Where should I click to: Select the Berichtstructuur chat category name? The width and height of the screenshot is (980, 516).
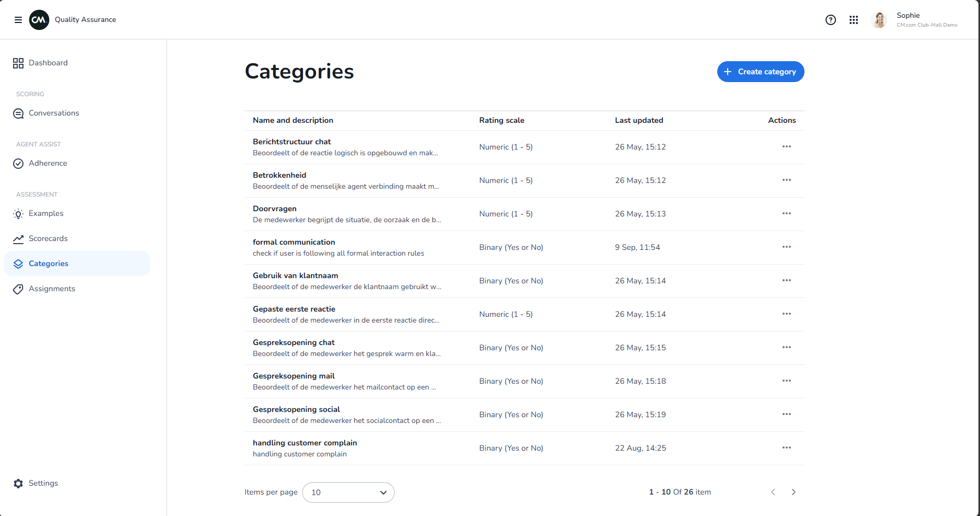pos(292,142)
